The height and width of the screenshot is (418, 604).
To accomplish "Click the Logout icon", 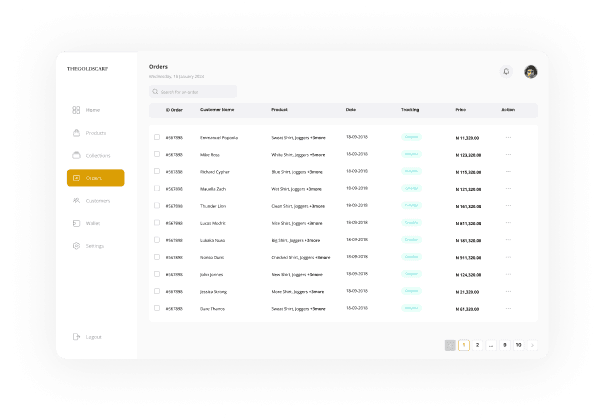I will [x=77, y=337].
